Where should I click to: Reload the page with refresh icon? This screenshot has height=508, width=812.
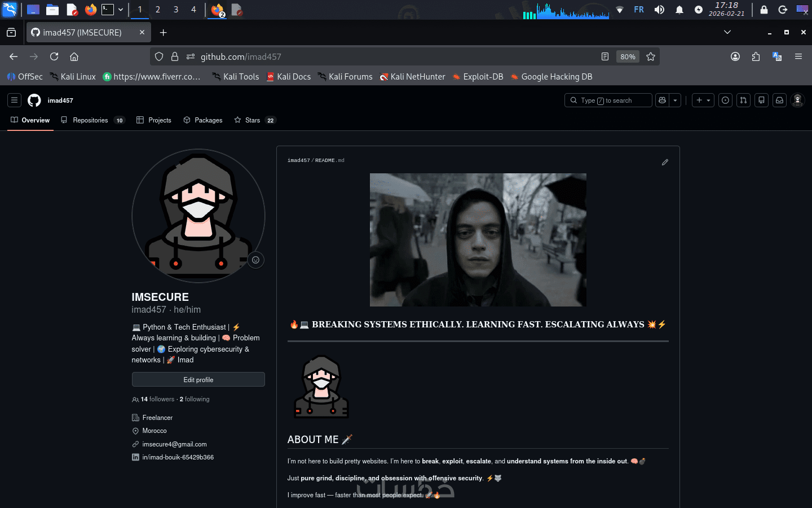point(54,56)
